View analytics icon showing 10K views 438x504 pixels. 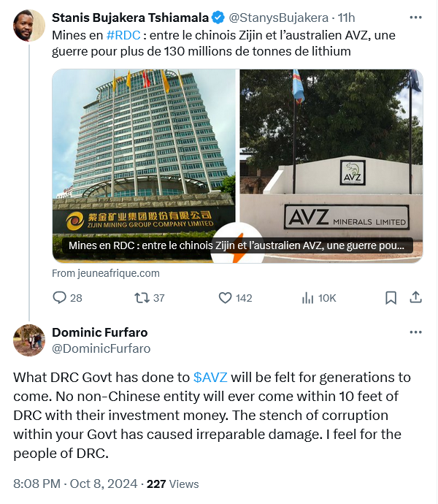(x=307, y=298)
